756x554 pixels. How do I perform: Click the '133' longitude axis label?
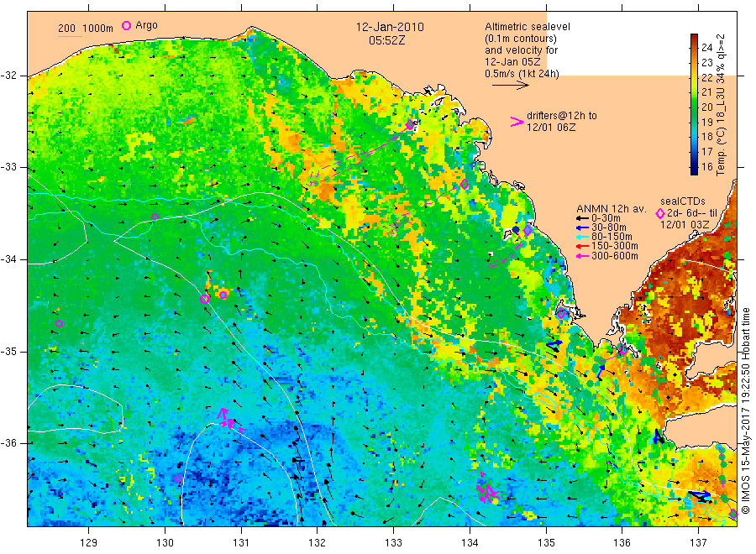393,543
